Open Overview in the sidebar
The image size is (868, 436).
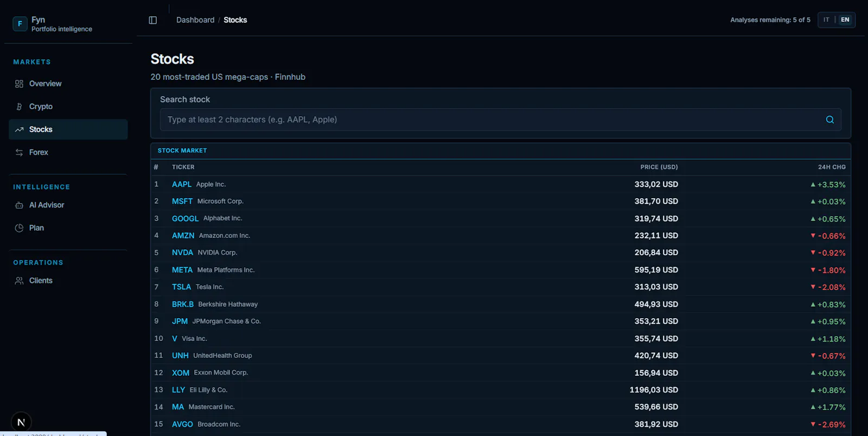[68, 84]
